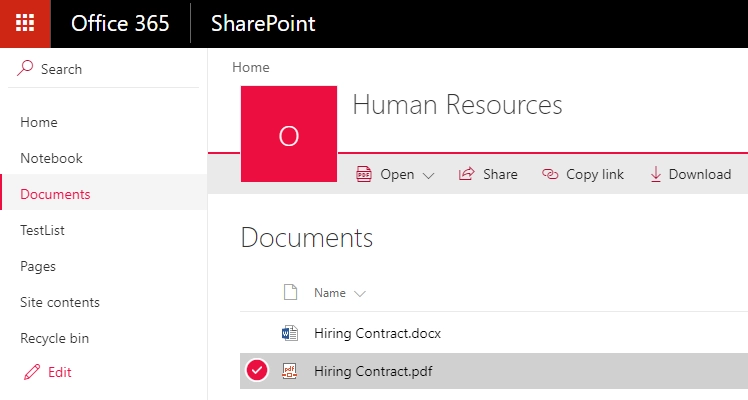Click the Name column header
The height and width of the screenshot is (400, 748).
[330, 293]
